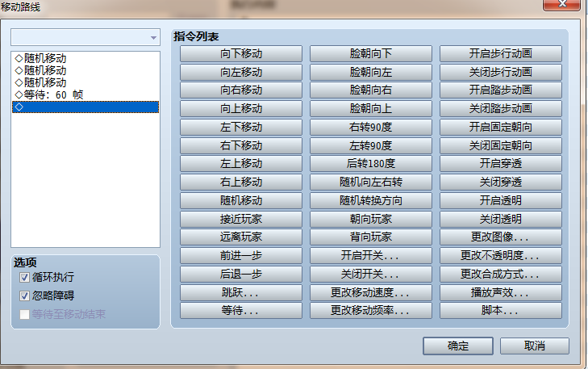
Task: Open the 更改移动频率... dialog
Action: 370,311
